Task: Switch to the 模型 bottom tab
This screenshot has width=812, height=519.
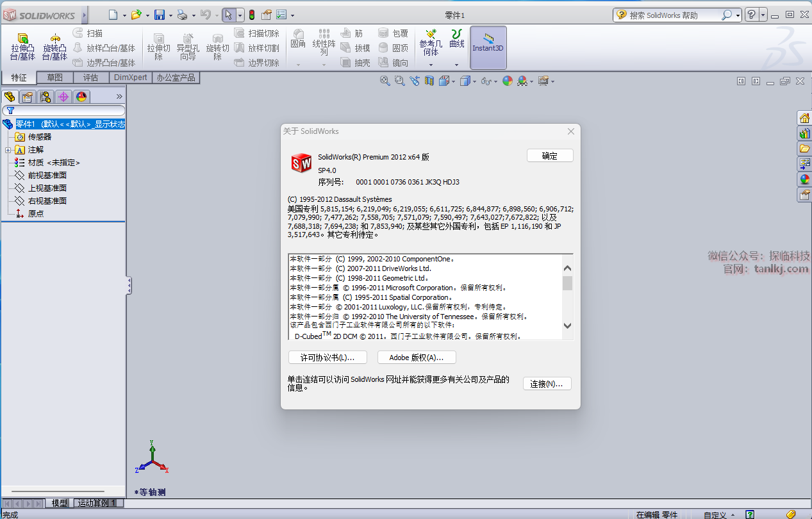Action: point(60,504)
